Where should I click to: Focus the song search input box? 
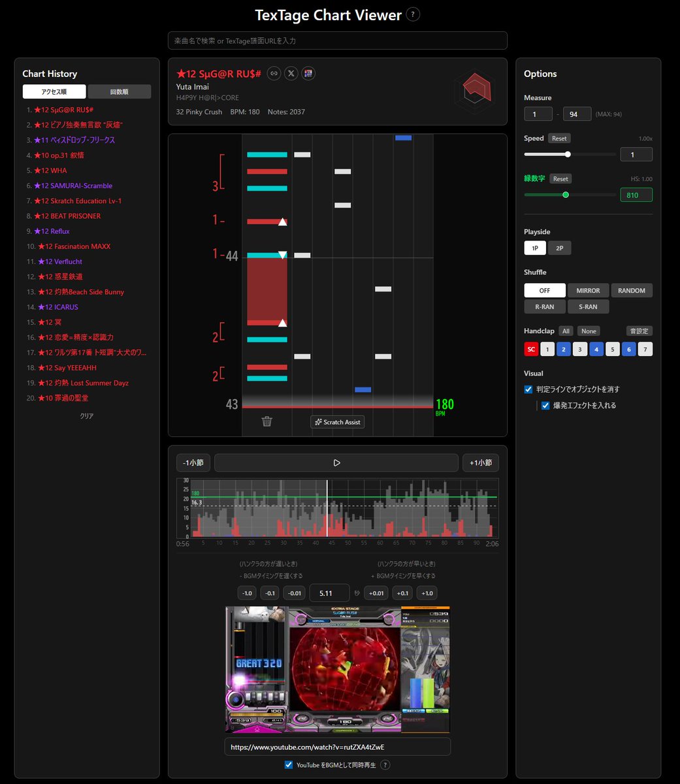tap(338, 41)
